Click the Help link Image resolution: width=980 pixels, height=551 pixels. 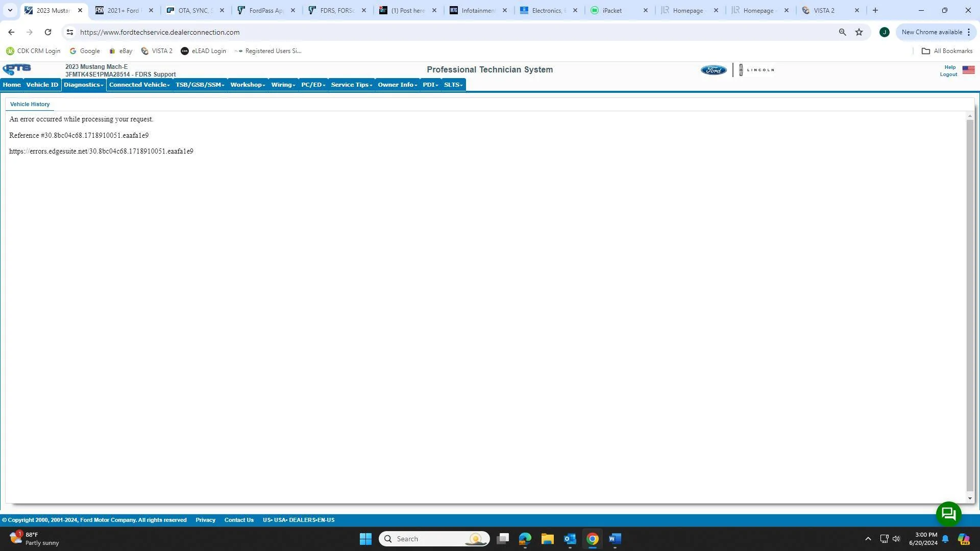[x=950, y=67]
